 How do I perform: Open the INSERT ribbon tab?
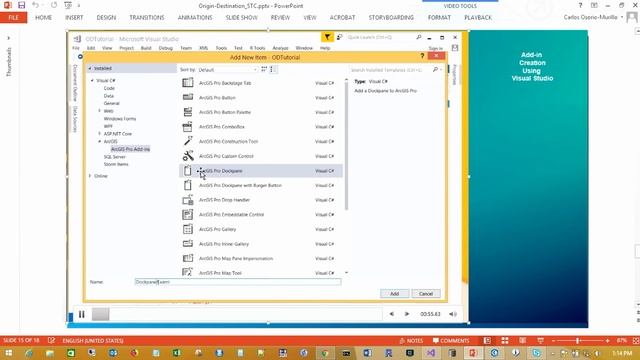click(x=74, y=18)
